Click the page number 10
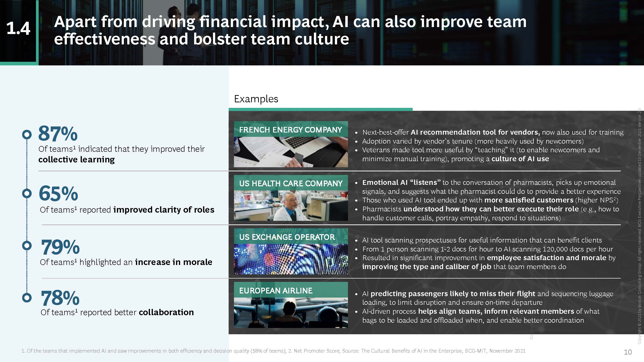644x362 pixels. [x=628, y=352]
